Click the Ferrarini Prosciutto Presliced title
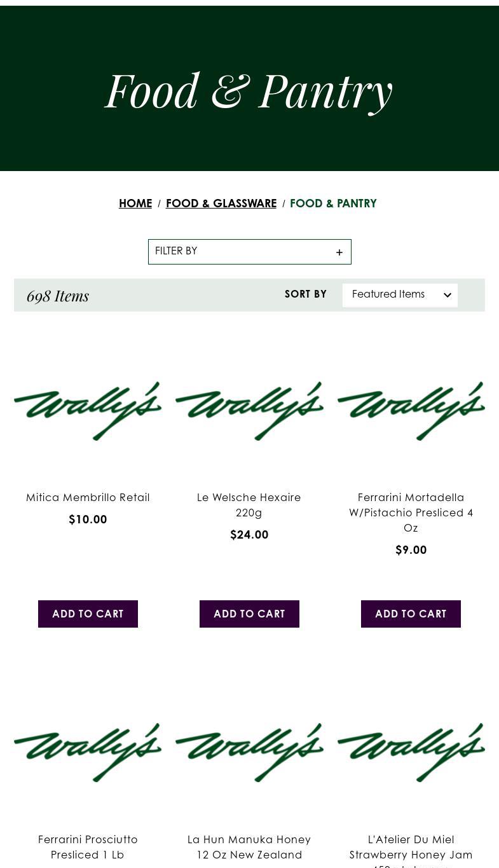 click(x=88, y=847)
